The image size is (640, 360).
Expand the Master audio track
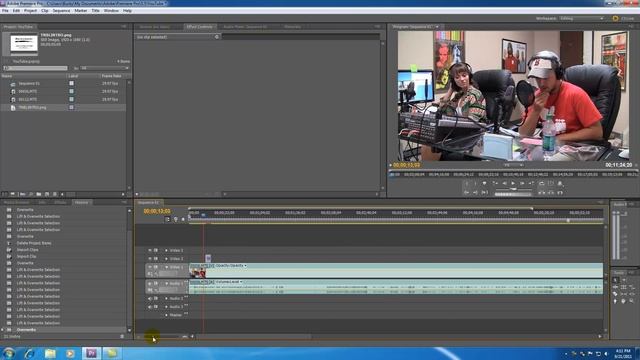click(166, 315)
